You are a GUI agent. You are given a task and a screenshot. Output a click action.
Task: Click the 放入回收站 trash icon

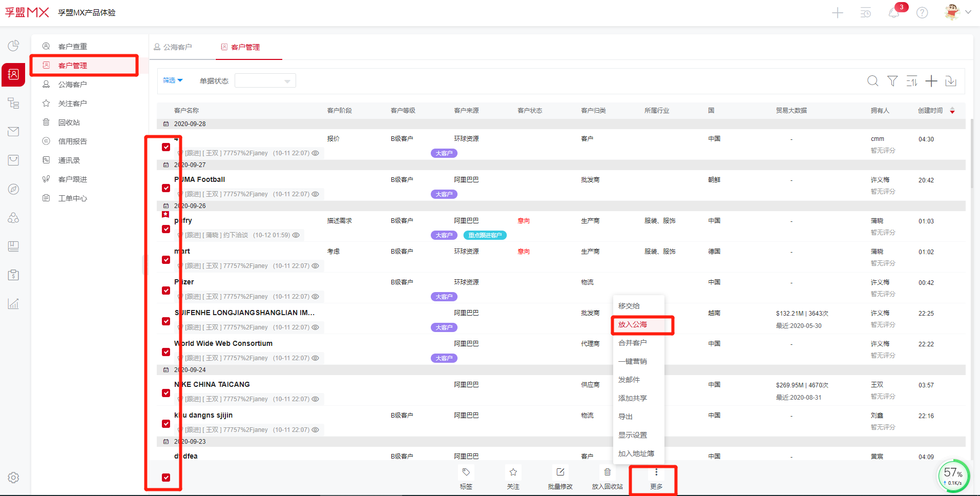[607, 472]
